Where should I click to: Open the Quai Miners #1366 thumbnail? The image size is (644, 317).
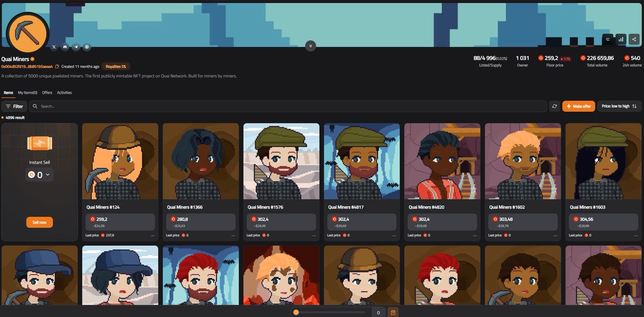(201, 161)
